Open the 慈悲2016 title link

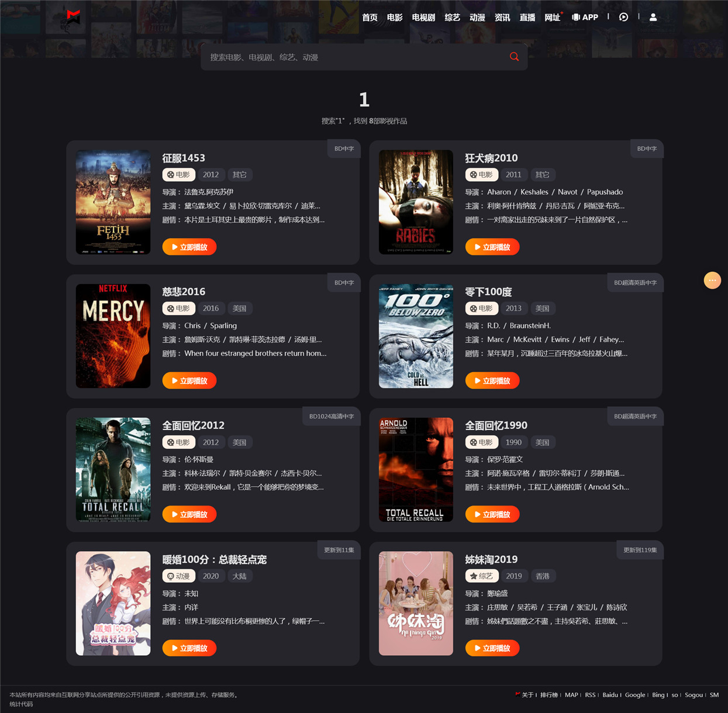(184, 292)
